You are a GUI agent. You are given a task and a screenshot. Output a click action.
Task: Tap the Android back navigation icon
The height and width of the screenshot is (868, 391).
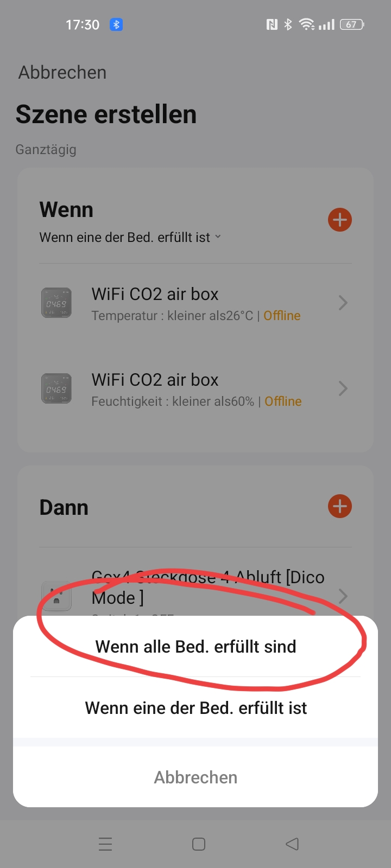pyautogui.click(x=292, y=844)
